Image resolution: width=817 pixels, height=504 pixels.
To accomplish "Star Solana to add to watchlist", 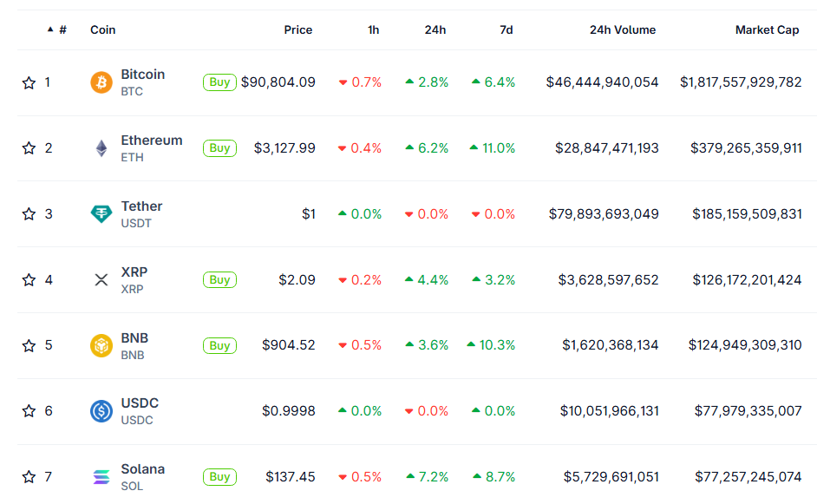I will (29, 477).
